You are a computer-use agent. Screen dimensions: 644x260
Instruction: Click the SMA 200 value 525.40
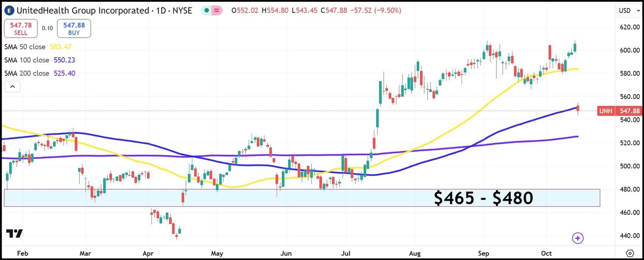point(65,73)
